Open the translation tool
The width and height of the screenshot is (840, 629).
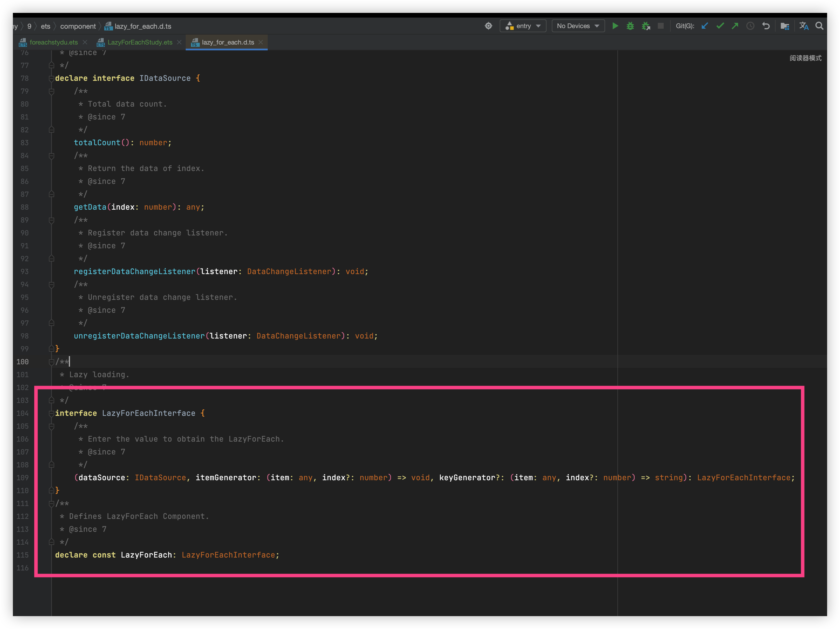(x=804, y=26)
